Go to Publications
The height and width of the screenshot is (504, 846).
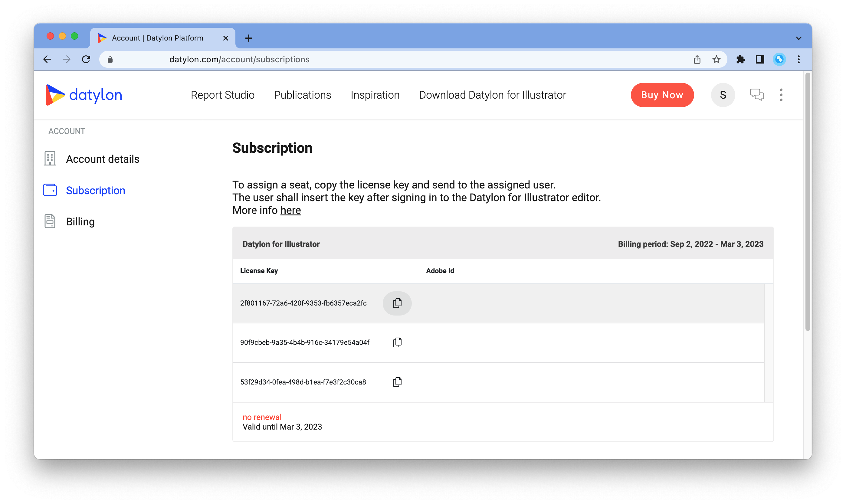pyautogui.click(x=302, y=95)
